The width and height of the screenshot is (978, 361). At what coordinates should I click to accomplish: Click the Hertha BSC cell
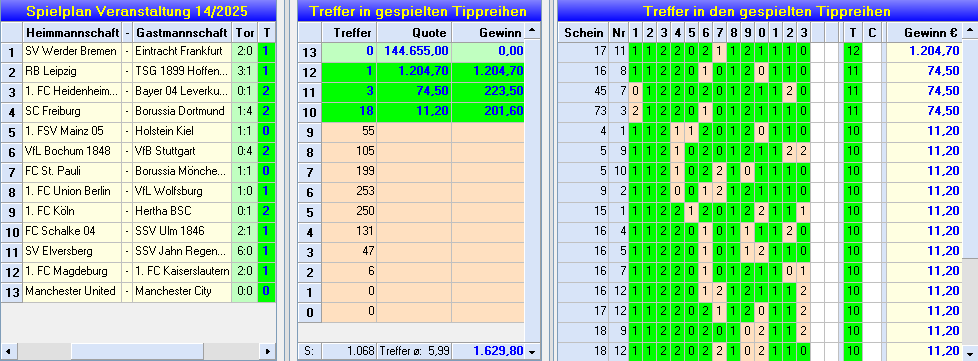182,211
